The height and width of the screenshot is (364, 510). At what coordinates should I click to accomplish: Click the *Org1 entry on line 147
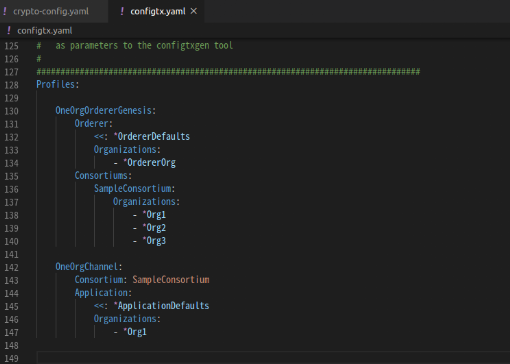[x=135, y=332]
